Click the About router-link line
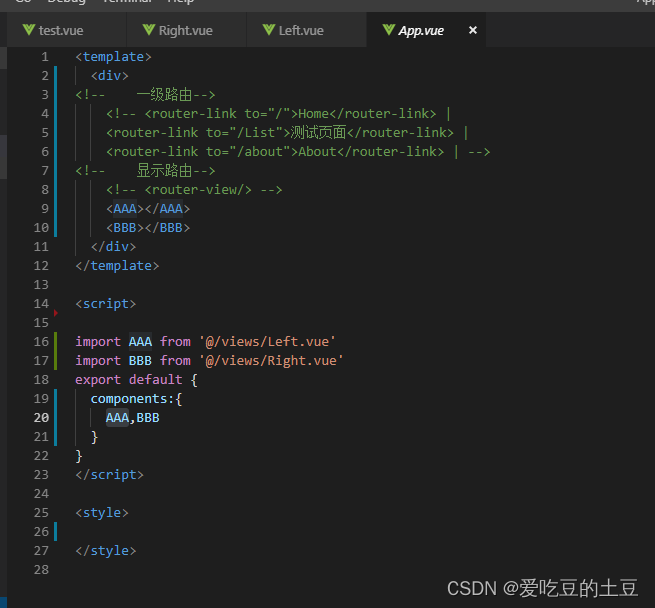Viewport: 655px width, 608px height. click(298, 152)
